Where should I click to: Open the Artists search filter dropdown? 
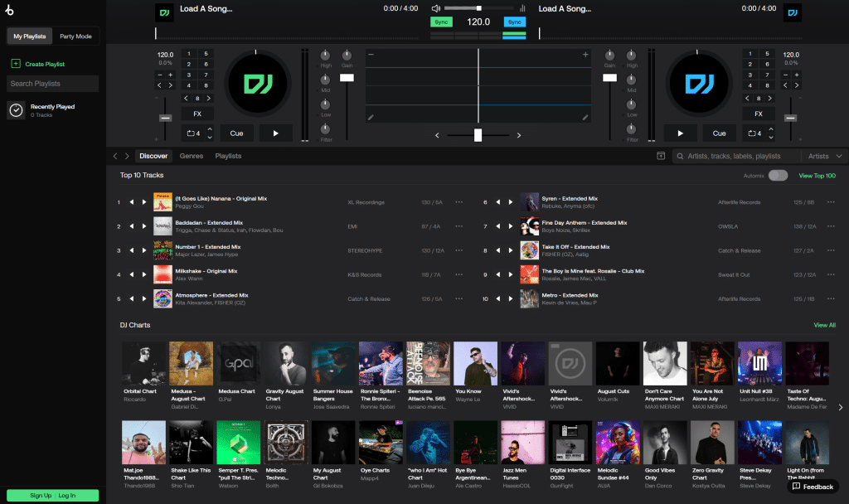click(x=822, y=155)
